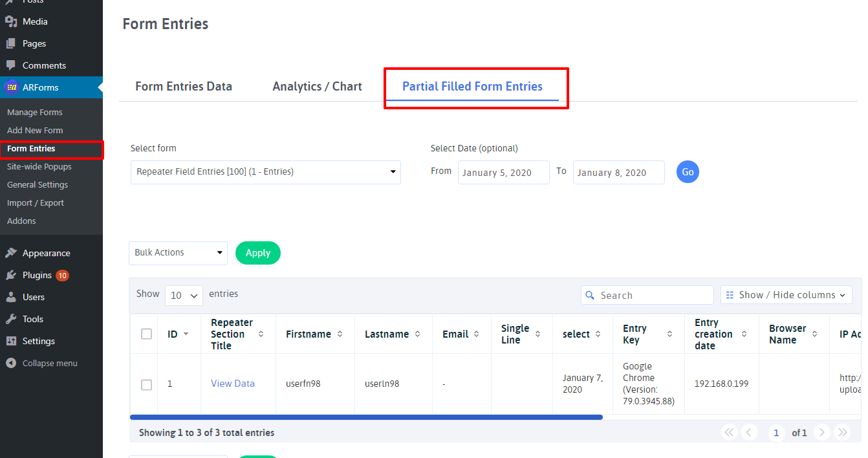This screenshot has width=868, height=458.
Task: Click the Collapse menu arrow icon
Action: [11, 363]
